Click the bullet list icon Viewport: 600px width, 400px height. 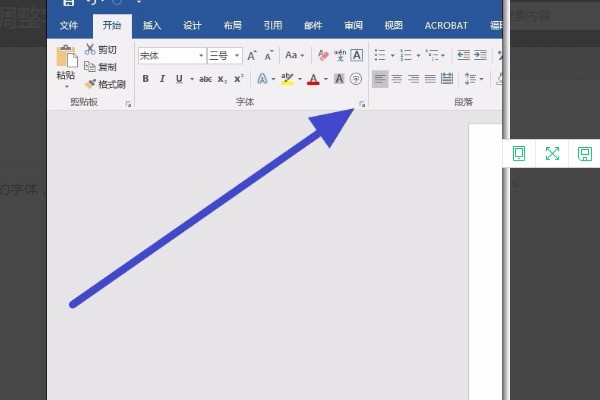[x=380, y=56]
